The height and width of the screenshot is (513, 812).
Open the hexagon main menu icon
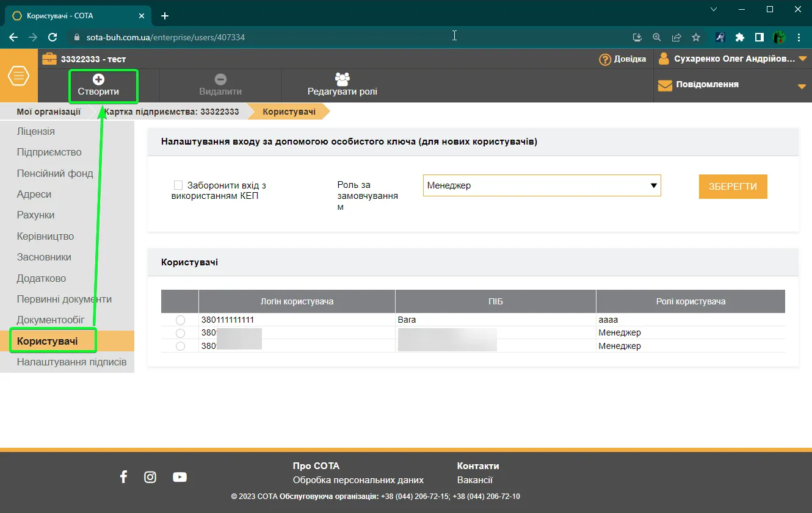pyautogui.click(x=18, y=76)
